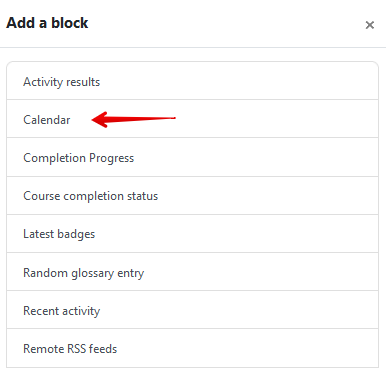The height and width of the screenshot is (368, 386).
Task: Close the Add a block dialog
Action: pos(370,25)
